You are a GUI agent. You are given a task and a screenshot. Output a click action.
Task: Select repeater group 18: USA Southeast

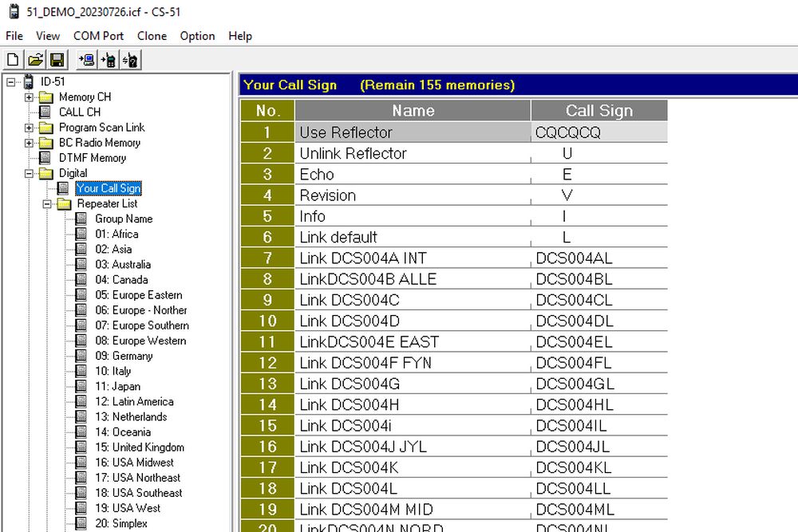[x=138, y=493]
